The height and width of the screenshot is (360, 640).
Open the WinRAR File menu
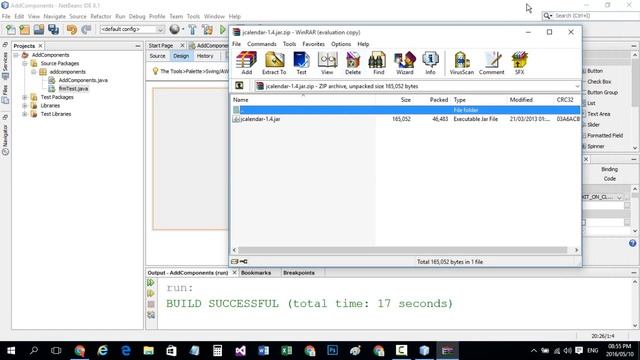click(236, 44)
